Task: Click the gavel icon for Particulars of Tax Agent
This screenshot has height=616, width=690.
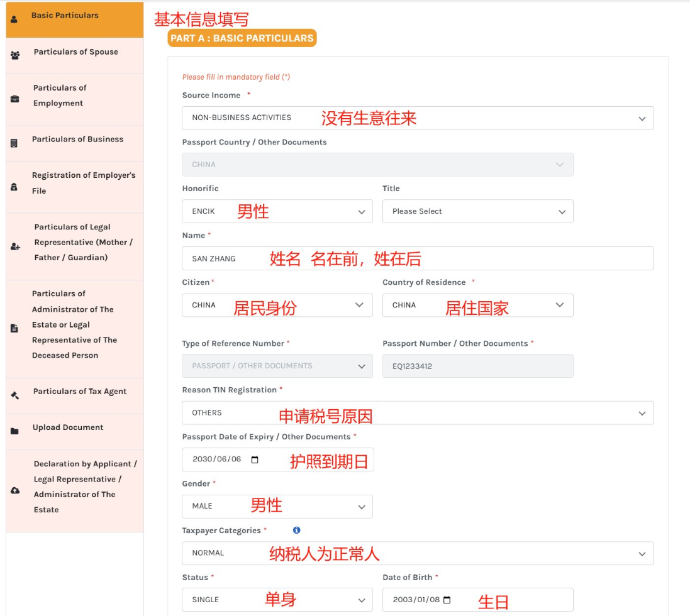Action: tap(15, 395)
